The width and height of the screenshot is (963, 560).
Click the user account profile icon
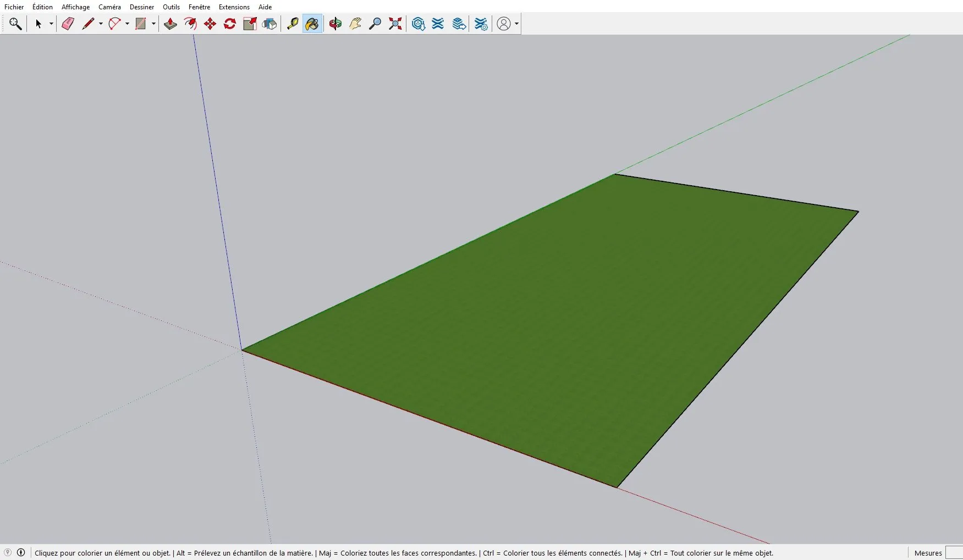coord(504,24)
